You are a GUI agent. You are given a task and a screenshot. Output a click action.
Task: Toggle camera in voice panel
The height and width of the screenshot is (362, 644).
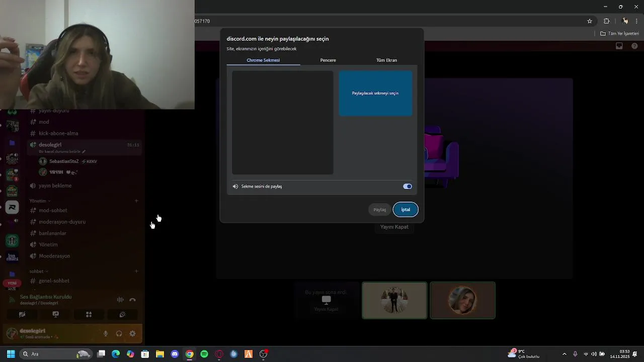(22, 314)
